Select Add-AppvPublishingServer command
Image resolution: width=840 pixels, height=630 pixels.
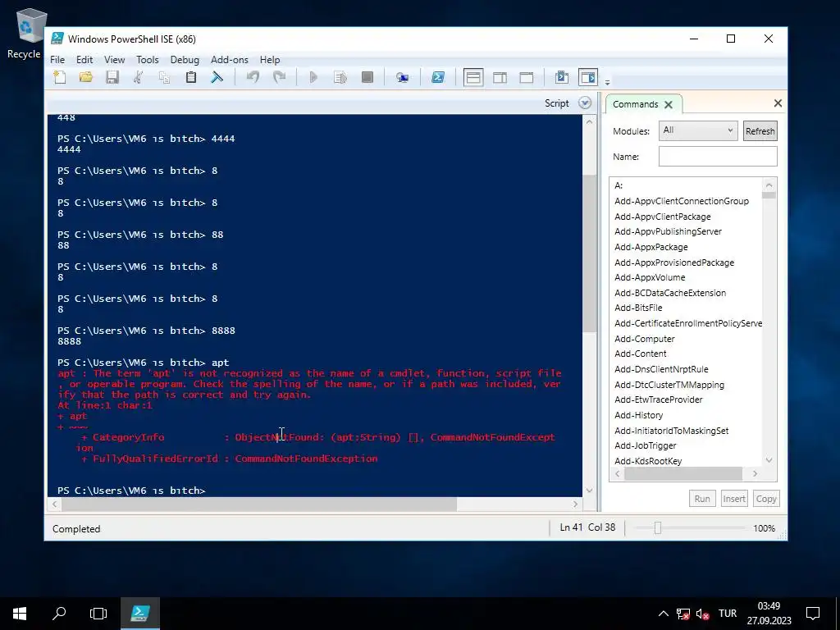click(668, 232)
